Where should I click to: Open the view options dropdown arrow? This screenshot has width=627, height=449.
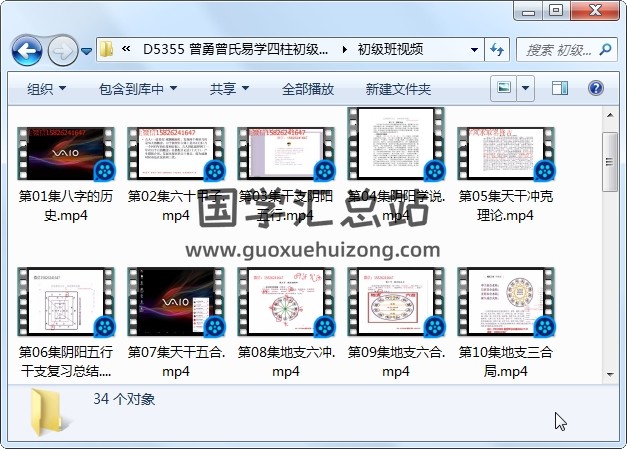(x=525, y=88)
